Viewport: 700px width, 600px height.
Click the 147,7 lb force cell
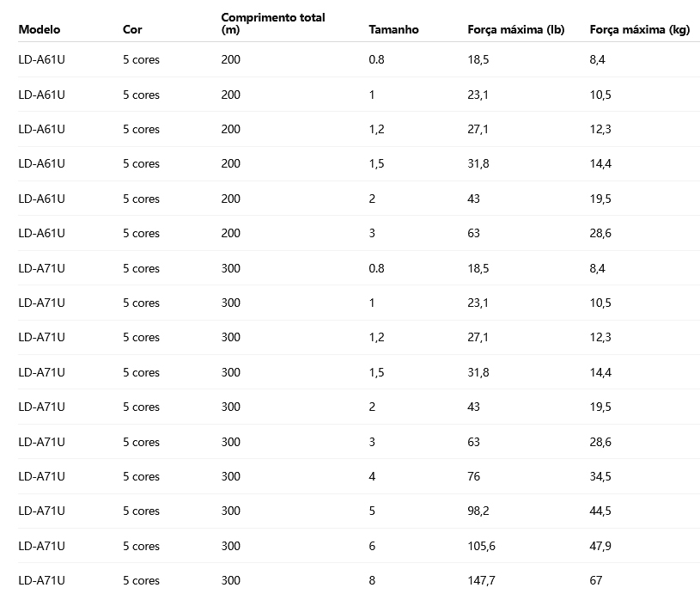point(481,580)
